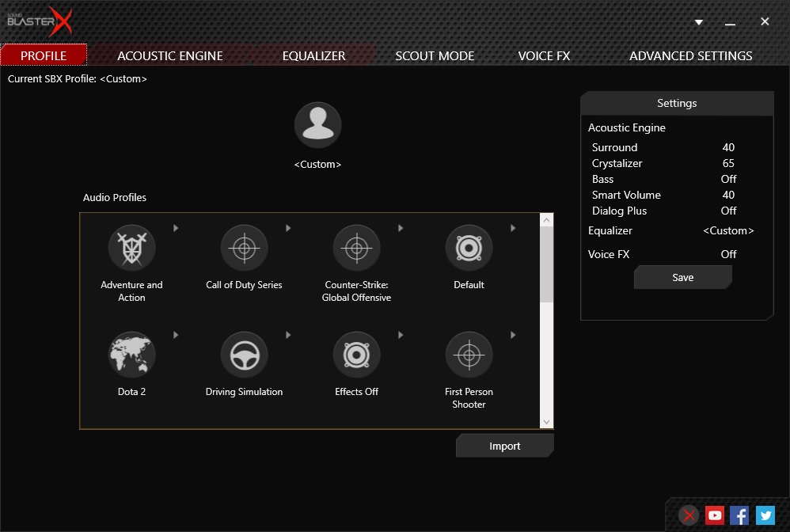Viewport: 790px width, 532px height.
Task: Click the audio profiles scrollbar down arrow
Action: point(547,422)
